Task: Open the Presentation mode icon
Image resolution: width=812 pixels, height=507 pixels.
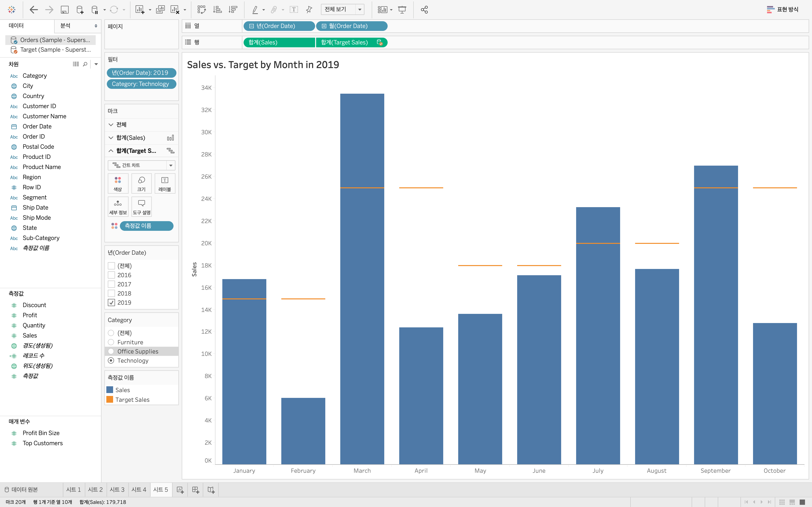Action: click(x=402, y=10)
